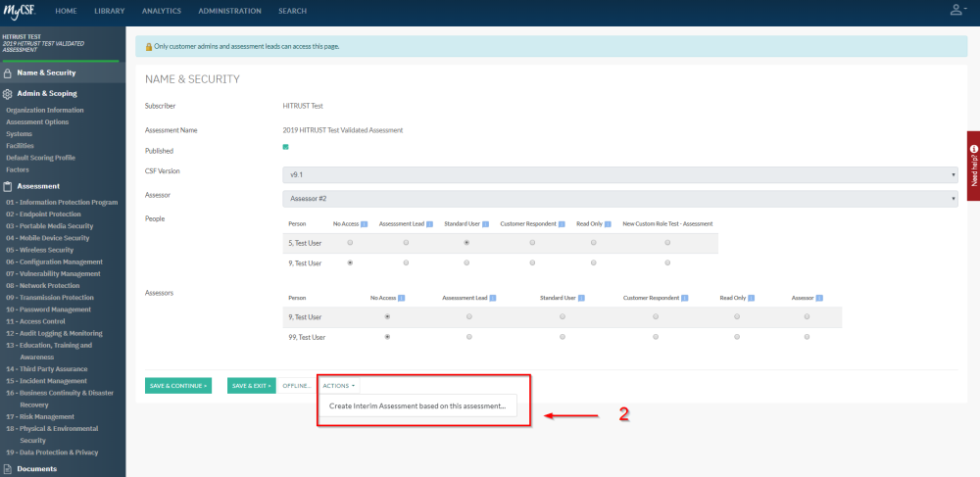This screenshot has width=980, height=477.
Task: Open 02 - Endpoint Protection
Action: coord(43,215)
